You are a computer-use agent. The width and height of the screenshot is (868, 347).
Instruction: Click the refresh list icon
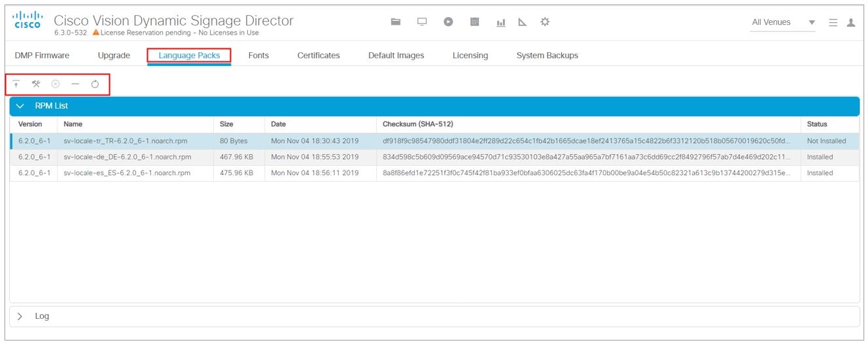click(x=95, y=84)
